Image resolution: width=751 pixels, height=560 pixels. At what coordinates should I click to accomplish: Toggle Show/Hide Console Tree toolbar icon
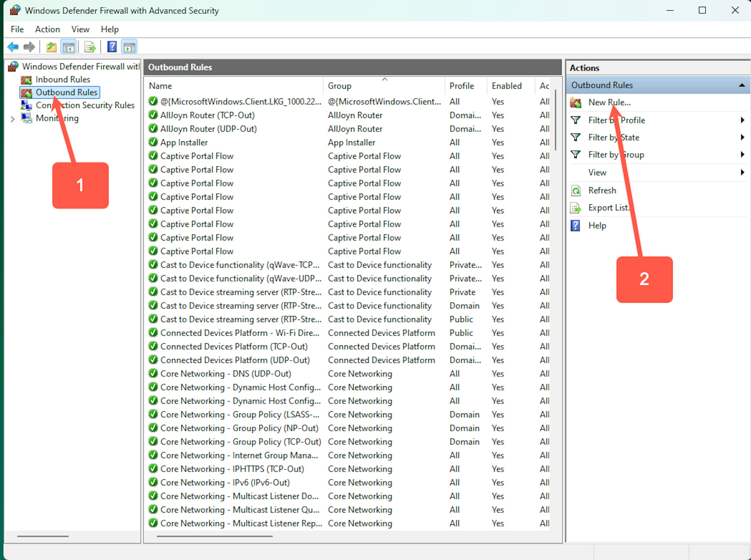[68, 47]
